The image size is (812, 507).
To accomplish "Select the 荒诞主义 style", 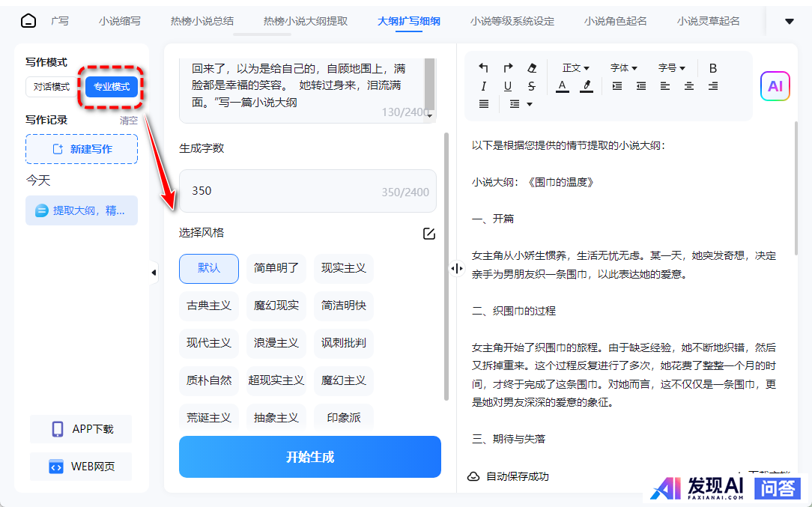I will [x=209, y=417].
